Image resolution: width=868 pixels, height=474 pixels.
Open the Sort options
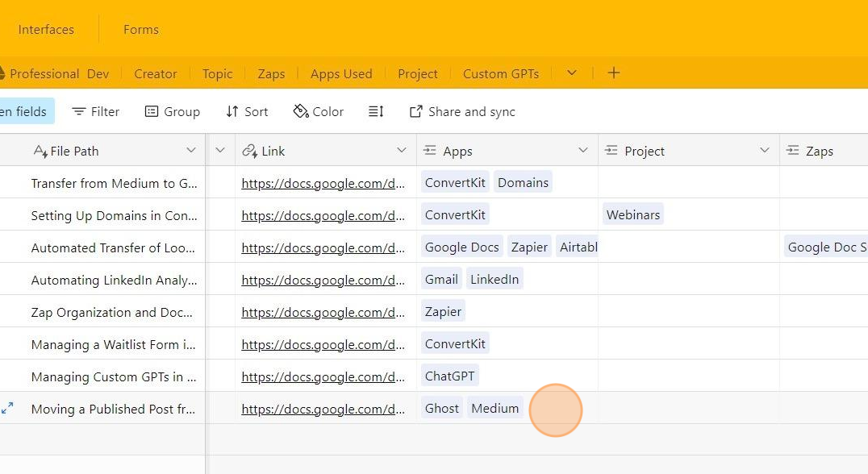point(247,112)
